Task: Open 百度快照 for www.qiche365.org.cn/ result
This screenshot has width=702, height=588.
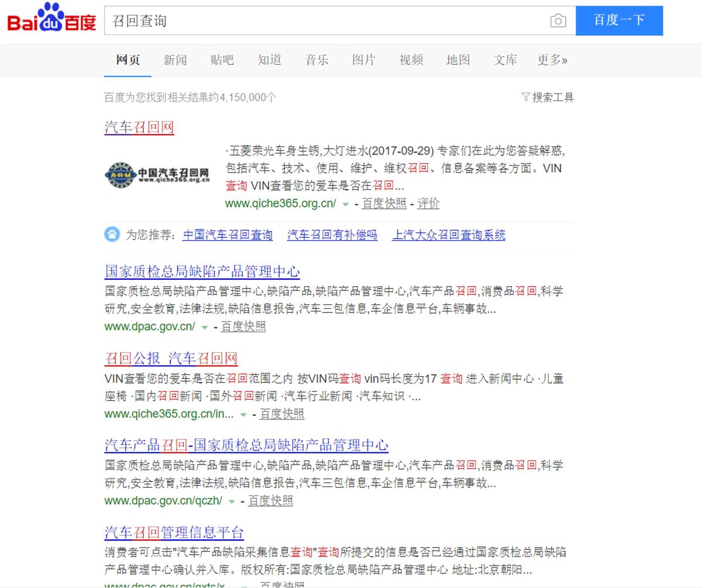Action: tap(384, 204)
